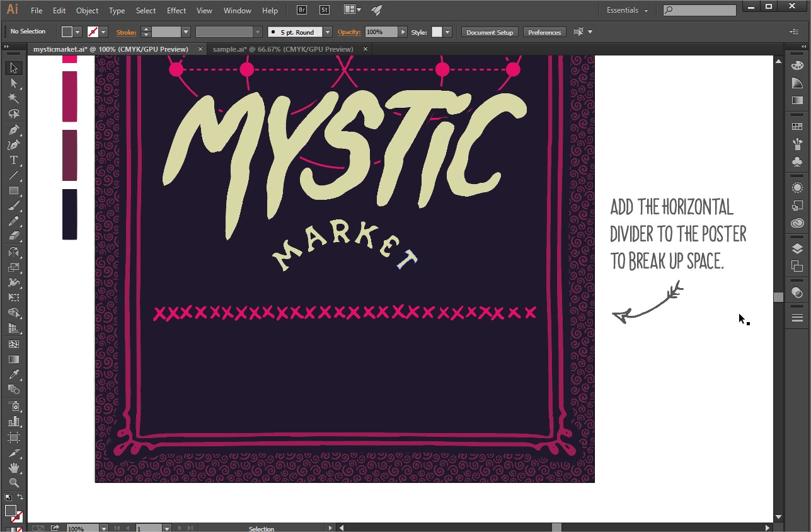
Task: Choose the Type tool
Action: pos(14,160)
